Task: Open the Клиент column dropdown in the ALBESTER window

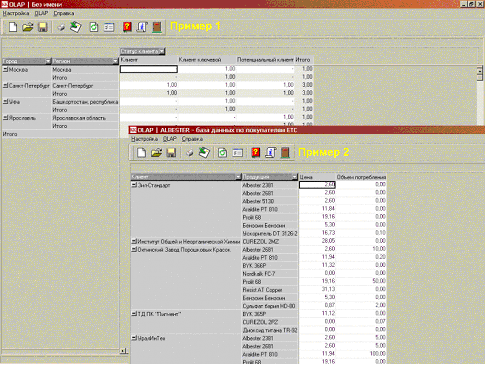Action: point(238,176)
